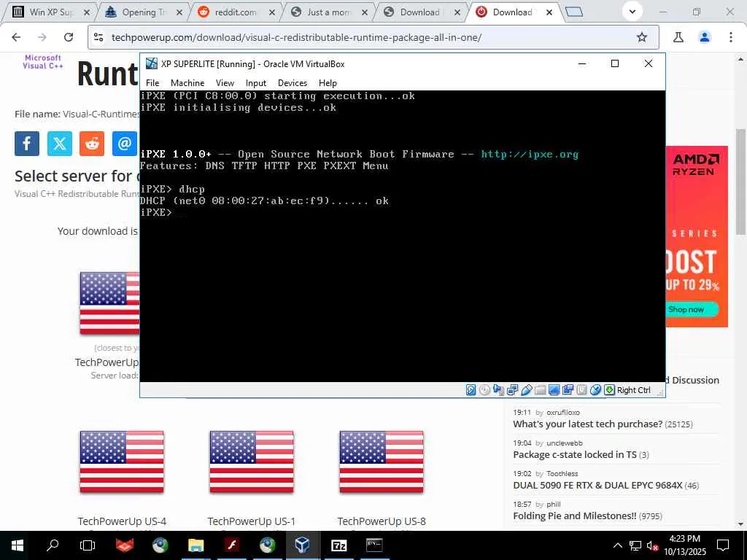Open "Folding Pie and Milestones!!" thread
The image size is (747, 560).
pos(575,516)
